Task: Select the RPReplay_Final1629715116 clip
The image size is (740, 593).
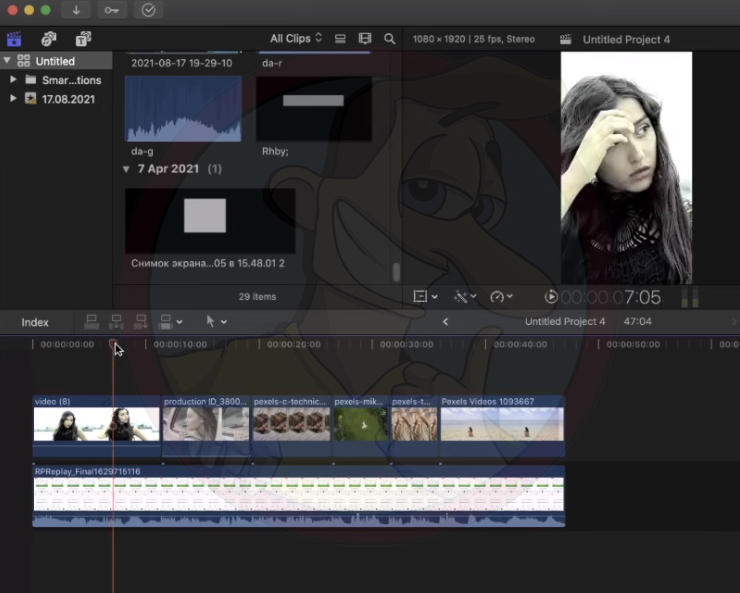Action: pyautogui.click(x=299, y=496)
